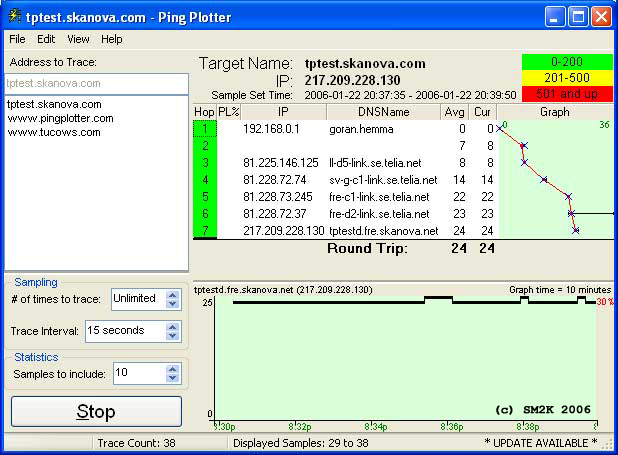Click Displayed Samples: 29 to 38 status
Viewport: 618px width, 455px height.
pyautogui.click(x=300, y=443)
